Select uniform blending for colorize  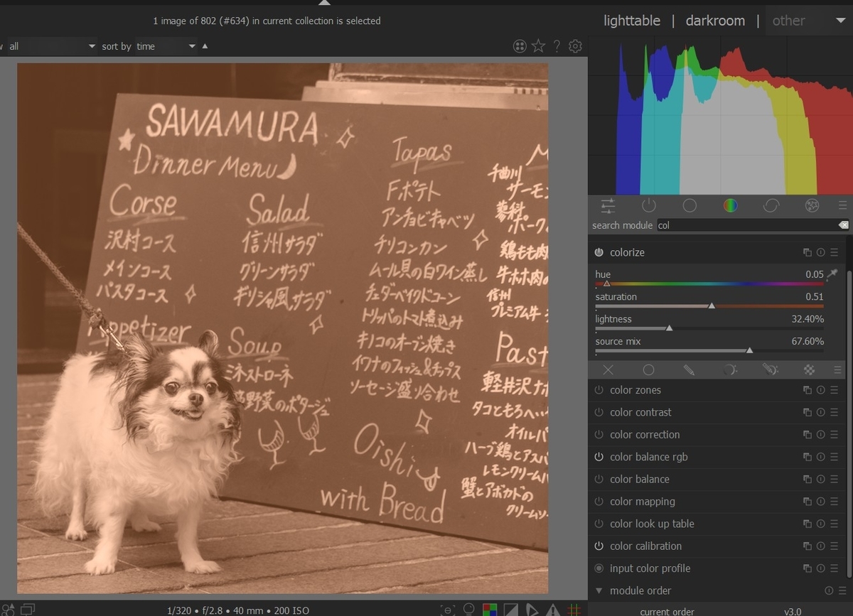coord(648,370)
